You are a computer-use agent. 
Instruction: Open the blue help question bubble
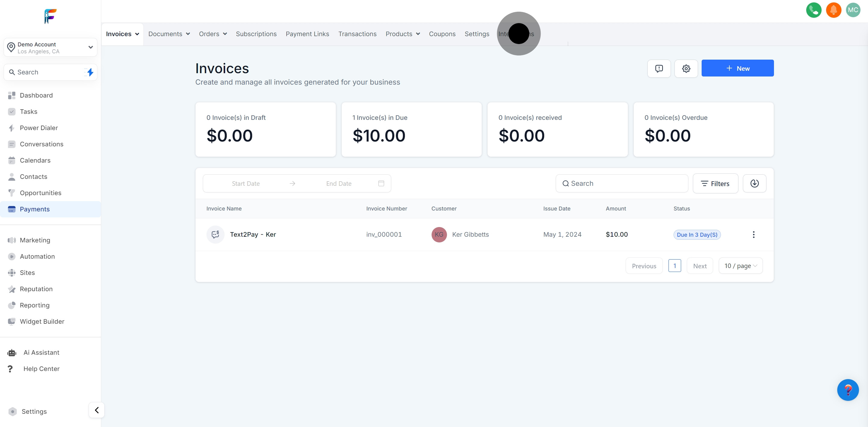(x=848, y=390)
